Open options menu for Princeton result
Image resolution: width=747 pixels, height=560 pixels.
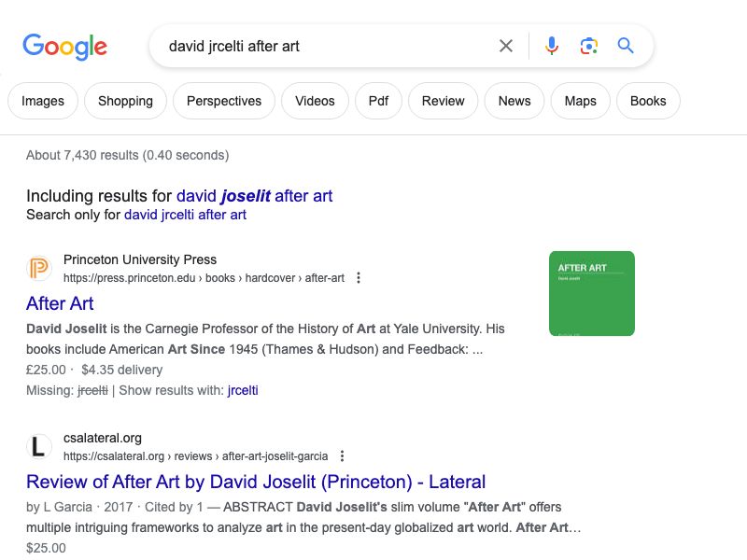coord(359,277)
